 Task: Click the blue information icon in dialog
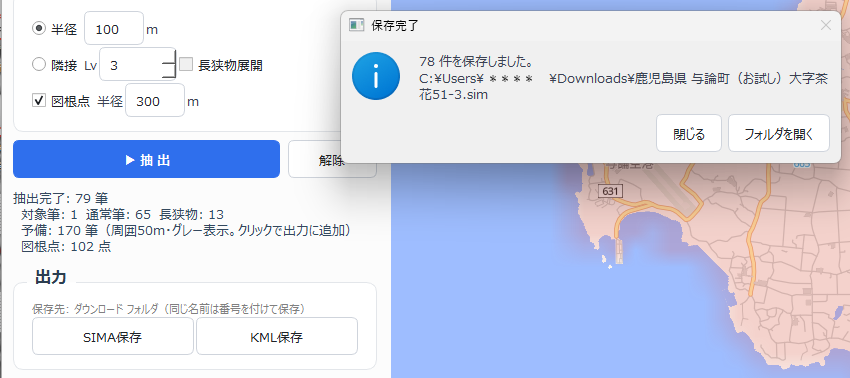(375, 77)
